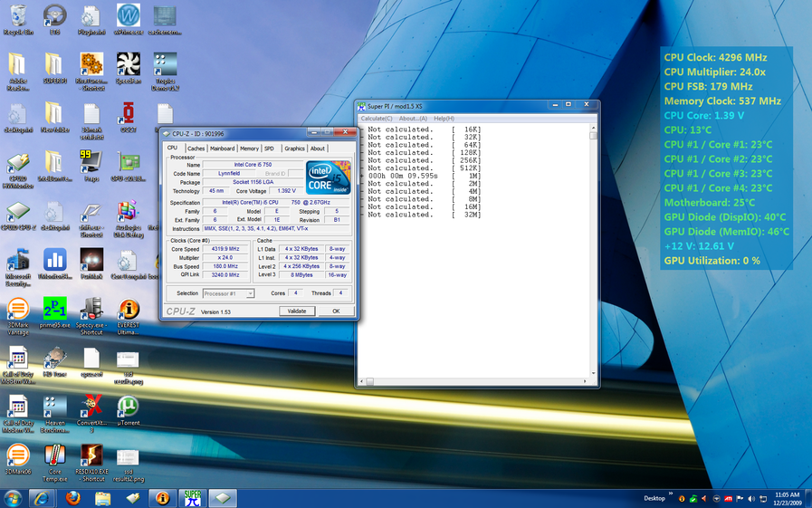Launch the Heaven Benchmark desktop shortcut

54,414
